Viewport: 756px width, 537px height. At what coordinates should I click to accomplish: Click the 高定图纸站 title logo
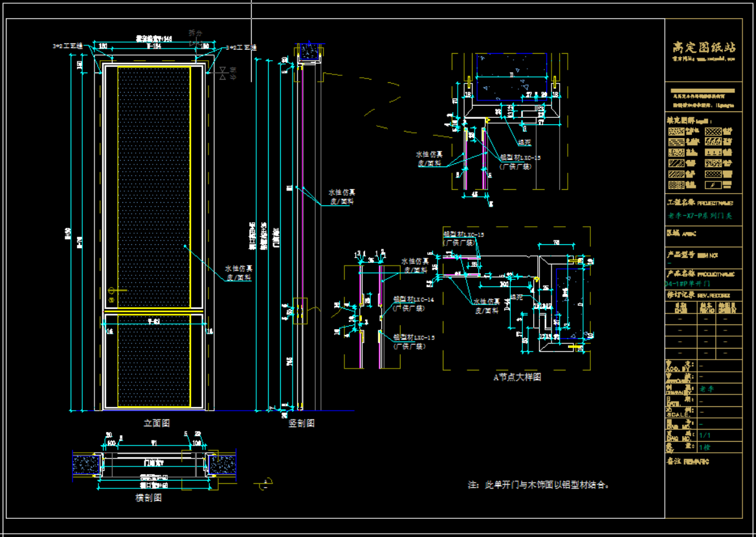click(704, 48)
